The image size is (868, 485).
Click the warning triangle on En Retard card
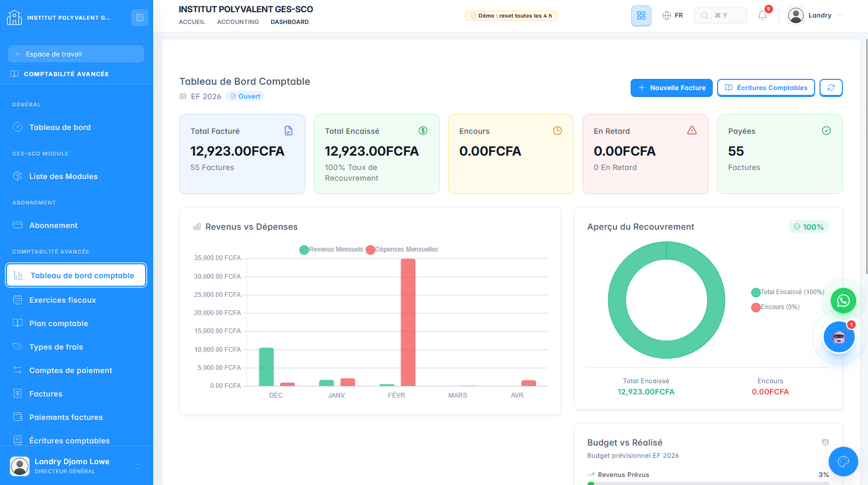(x=692, y=131)
